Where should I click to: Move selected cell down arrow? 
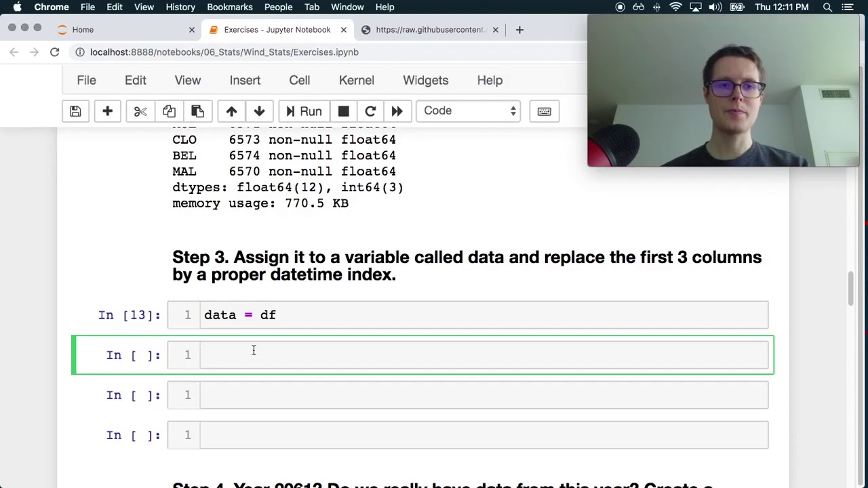[x=259, y=111]
